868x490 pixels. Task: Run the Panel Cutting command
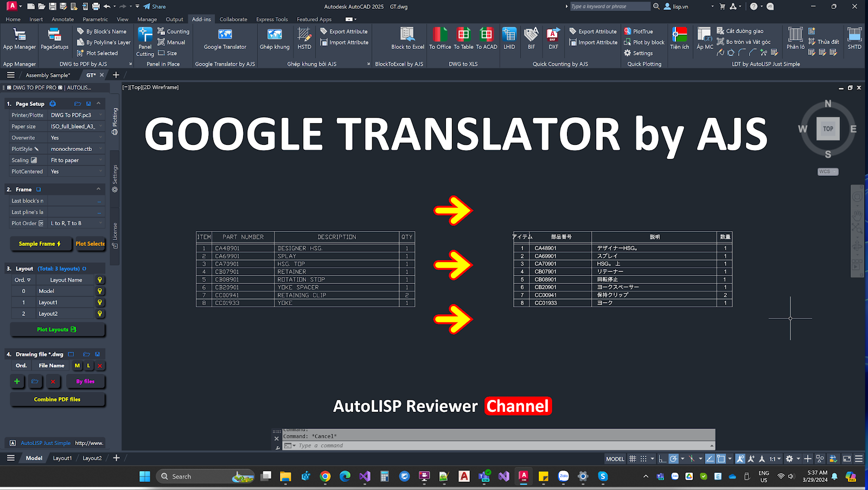(145, 42)
